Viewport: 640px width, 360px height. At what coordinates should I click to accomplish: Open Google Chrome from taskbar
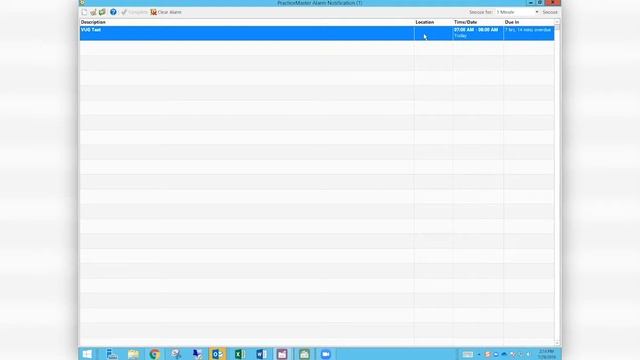point(154,354)
